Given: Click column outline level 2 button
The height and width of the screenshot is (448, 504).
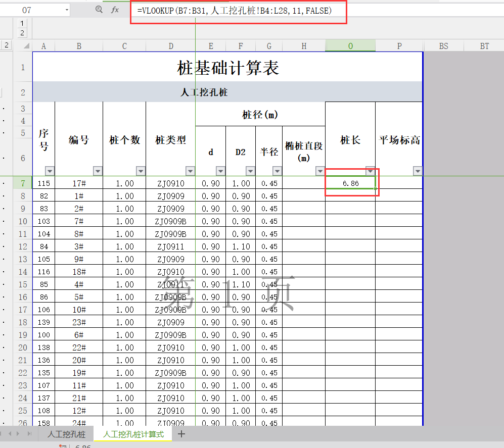Looking at the screenshot, I should [x=22, y=33].
